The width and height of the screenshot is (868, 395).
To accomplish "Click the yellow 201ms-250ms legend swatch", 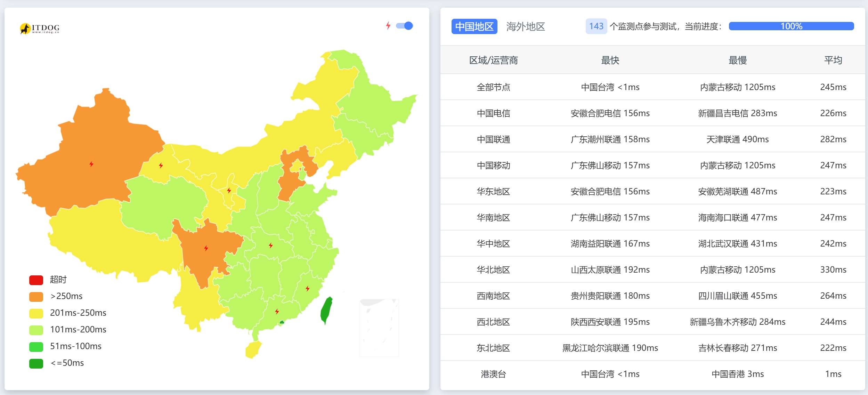I will tap(36, 313).
